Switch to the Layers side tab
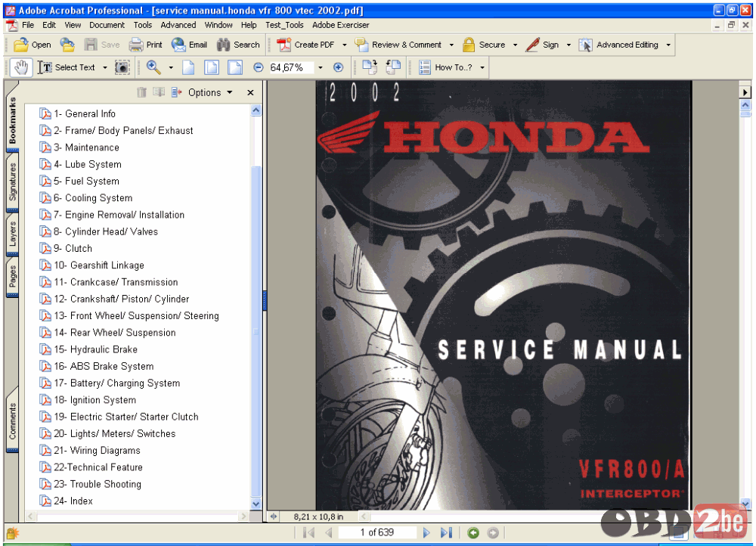The image size is (756, 546). (x=13, y=234)
